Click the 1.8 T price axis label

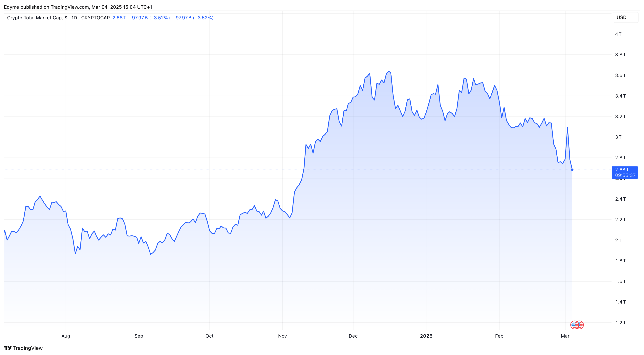tap(620, 261)
